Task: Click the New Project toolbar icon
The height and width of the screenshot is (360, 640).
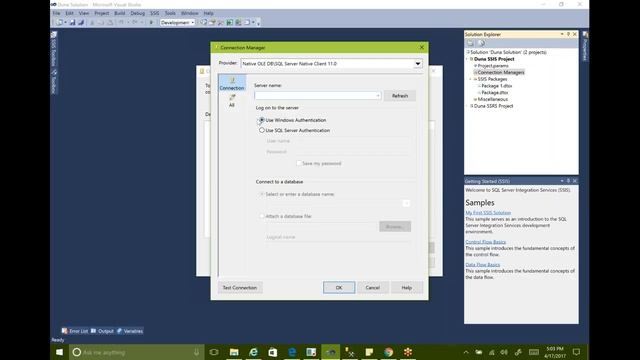Action: click(60, 22)
